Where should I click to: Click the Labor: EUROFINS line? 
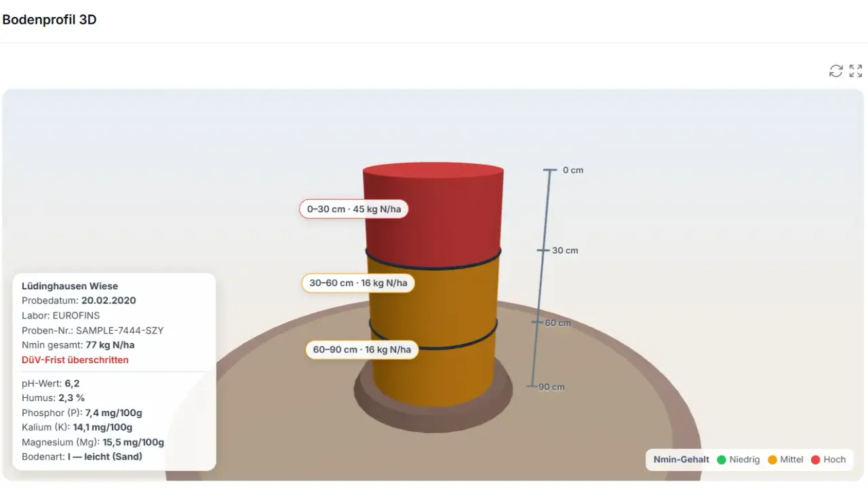(x=62, y=316)
